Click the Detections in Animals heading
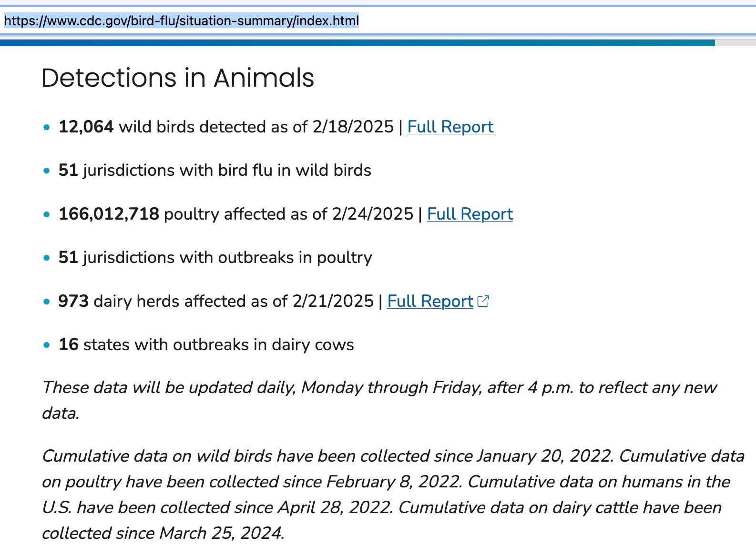Image resolution: width=756 pixels, height=546 pixels. point(178,78)
